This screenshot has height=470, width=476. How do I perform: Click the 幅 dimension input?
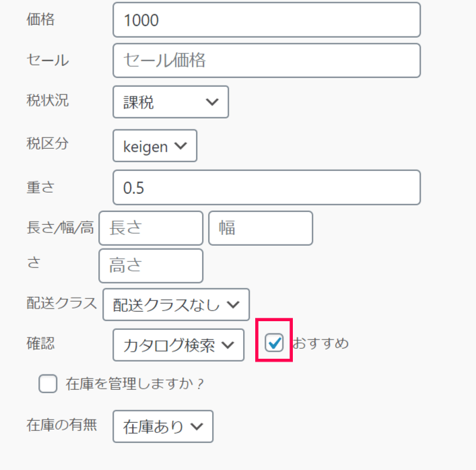coord(261,228)
